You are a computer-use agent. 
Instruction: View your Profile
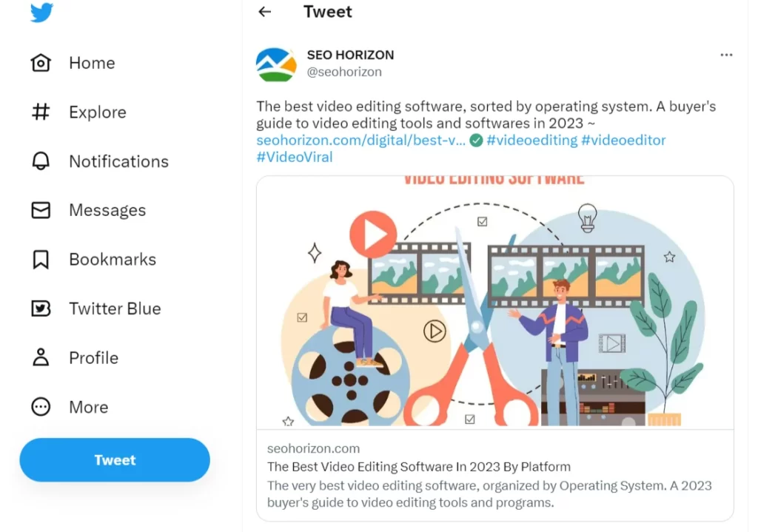93,357
